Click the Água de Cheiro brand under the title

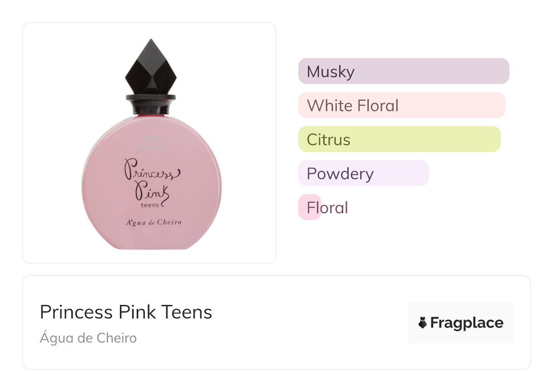tap(88, 338)
